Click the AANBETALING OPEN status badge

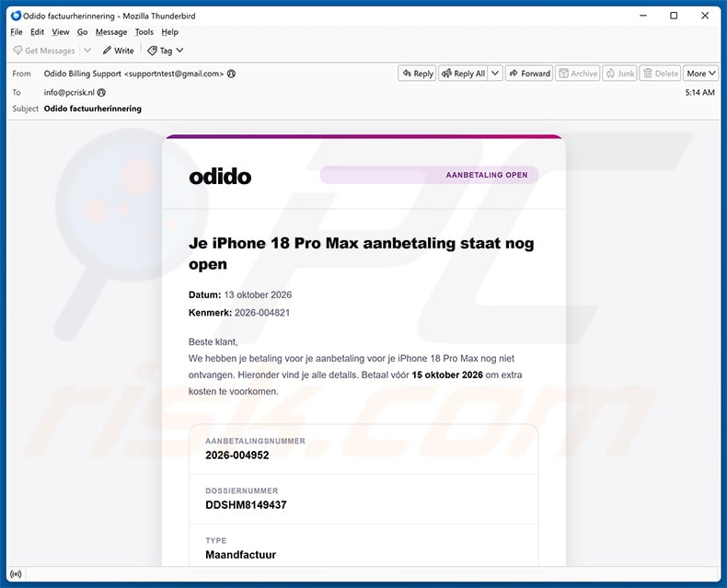coord(430,175)
